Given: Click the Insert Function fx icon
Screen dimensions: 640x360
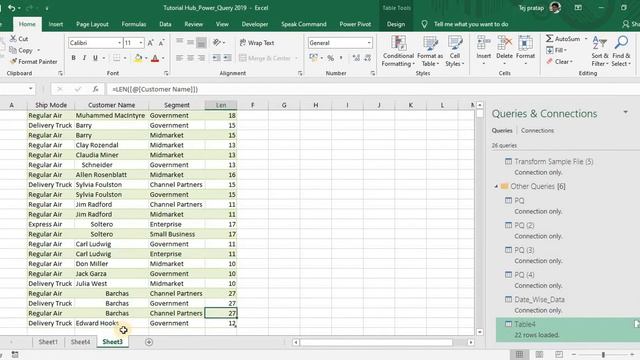Looking at the screenshot, I should (x=95, y=89).
